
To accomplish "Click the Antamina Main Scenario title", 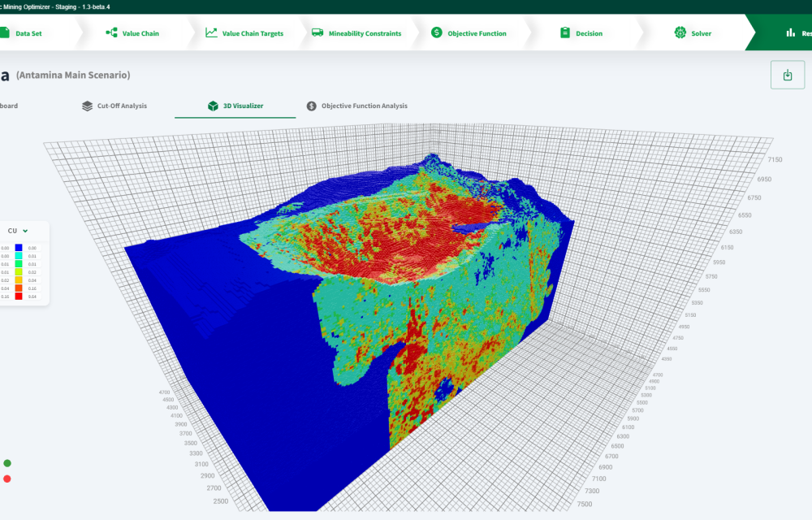I will point(73,76).
